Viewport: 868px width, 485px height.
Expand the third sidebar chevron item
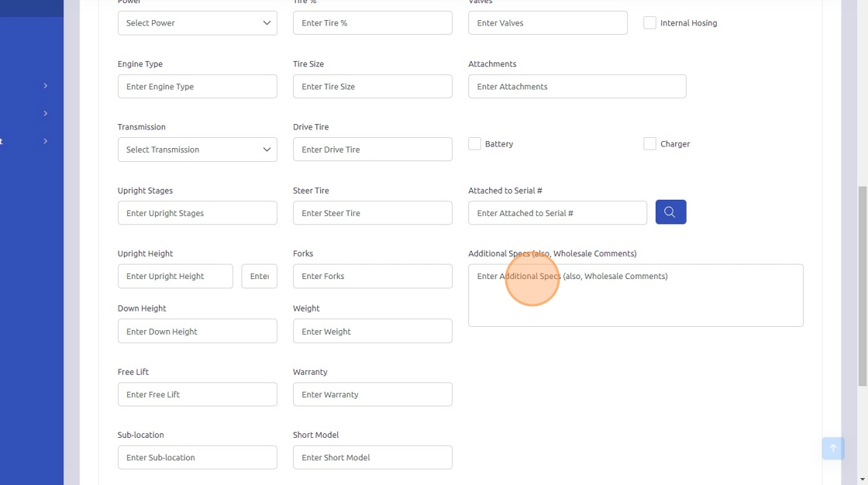(45, 141)
